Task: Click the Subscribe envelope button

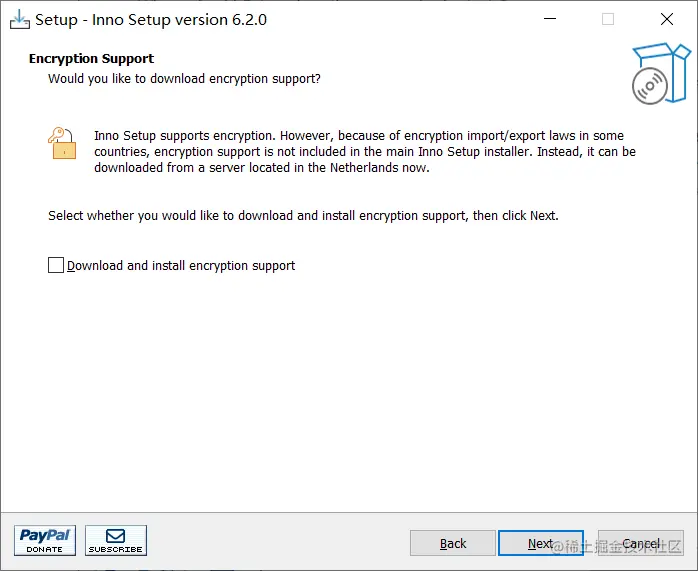Action: [x=116, y=540]
